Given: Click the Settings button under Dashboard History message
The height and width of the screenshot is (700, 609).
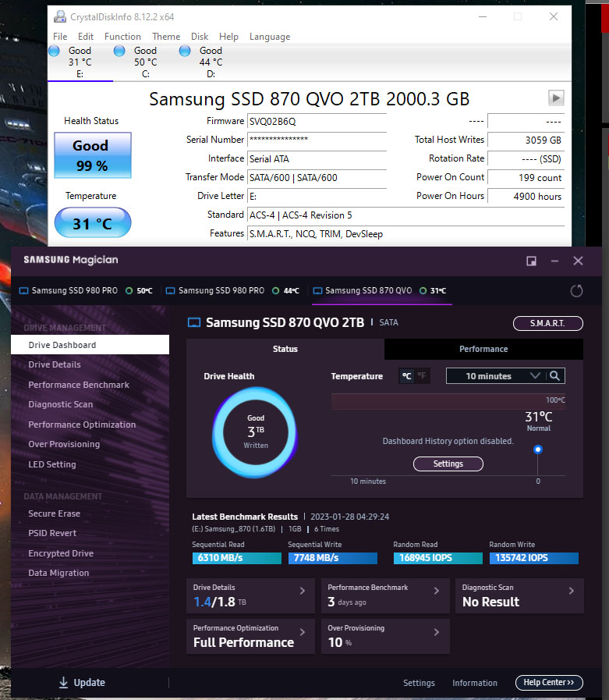Looking at the screenshot, I should (448, 464).
